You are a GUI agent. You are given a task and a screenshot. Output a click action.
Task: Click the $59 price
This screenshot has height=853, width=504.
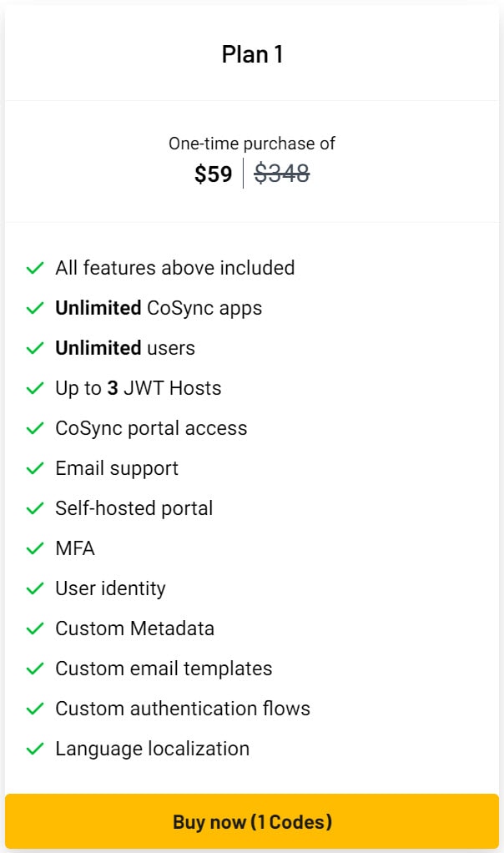(214, 174)
